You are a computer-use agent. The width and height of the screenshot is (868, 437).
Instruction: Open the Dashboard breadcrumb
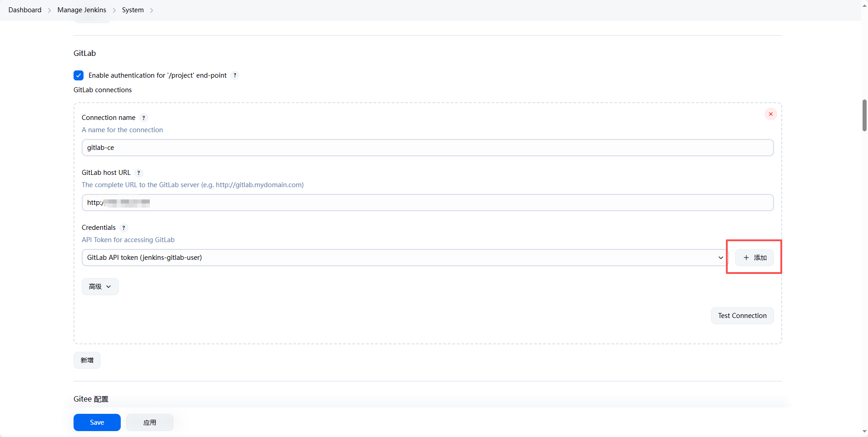click(25, 10)
